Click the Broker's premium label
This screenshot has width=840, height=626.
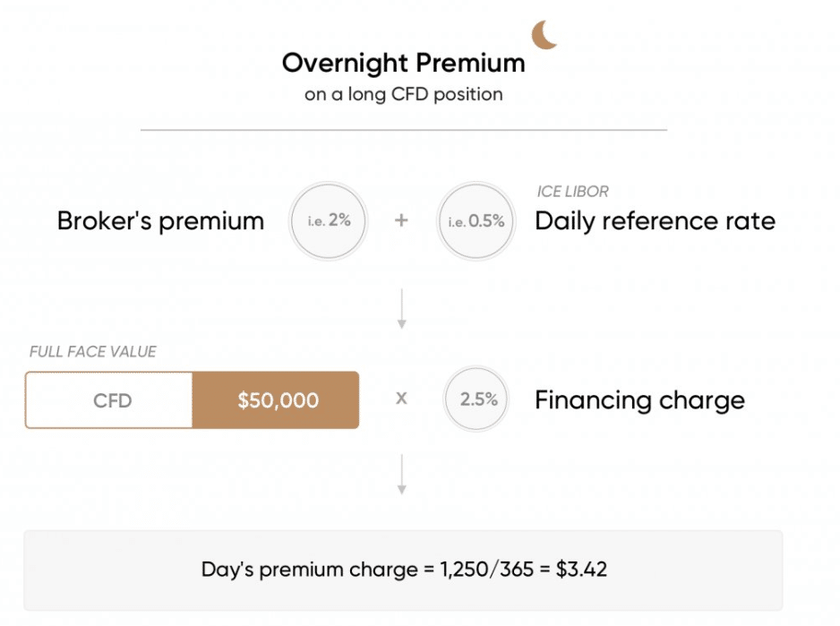160,221
